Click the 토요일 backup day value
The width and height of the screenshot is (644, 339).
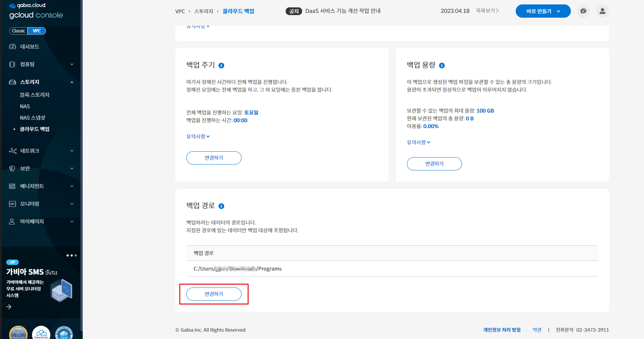[251, 113]
